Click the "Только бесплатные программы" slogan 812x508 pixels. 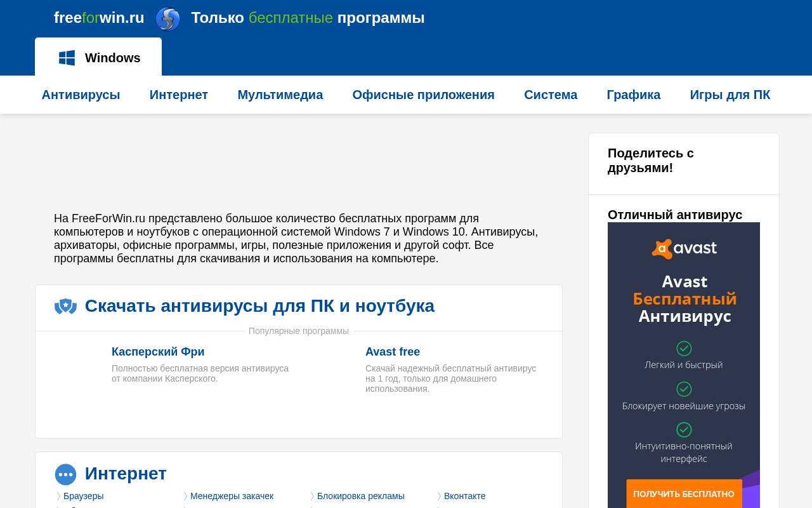308,18
